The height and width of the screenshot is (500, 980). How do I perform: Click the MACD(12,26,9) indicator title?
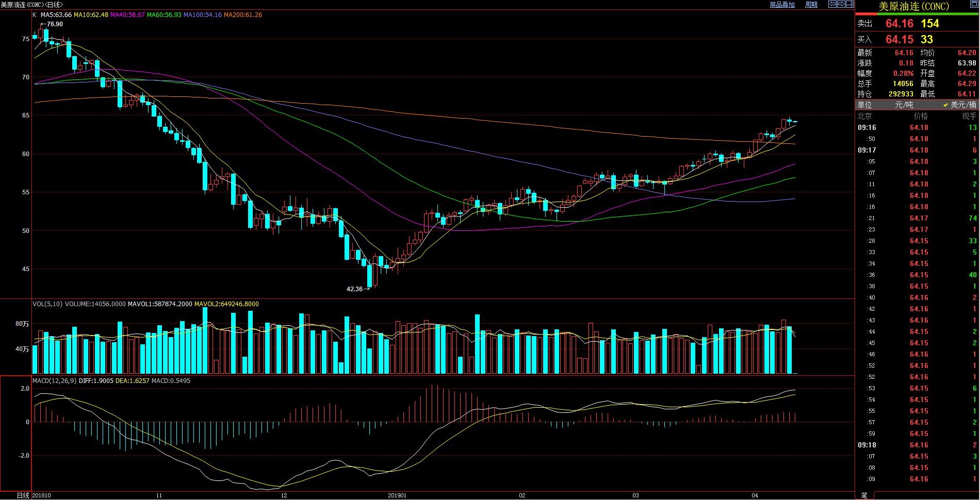(x=54, y=381)
